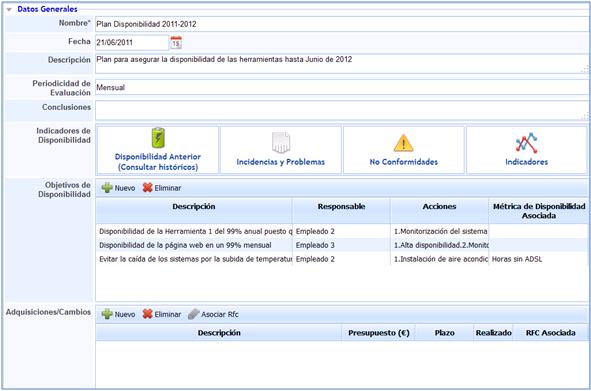
Task: Click the Presupuesto (€) column header
Action: coord(378,333)
